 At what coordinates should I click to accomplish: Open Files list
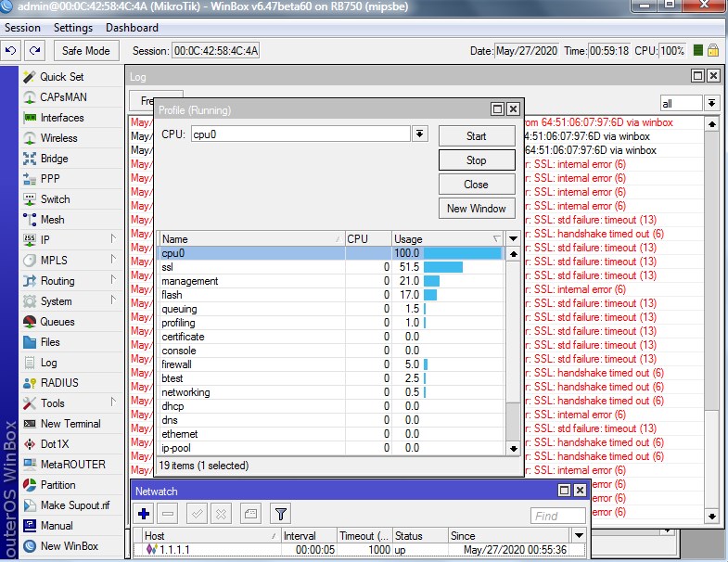(x=50, y=342)
